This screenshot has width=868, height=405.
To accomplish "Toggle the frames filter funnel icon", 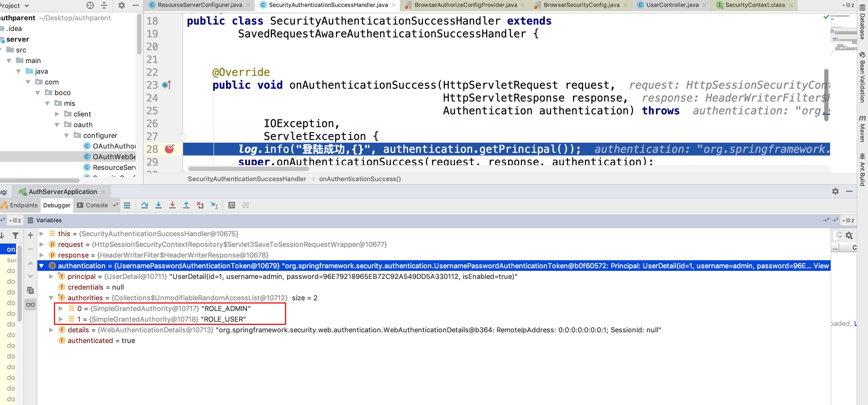I will point(15,235).
